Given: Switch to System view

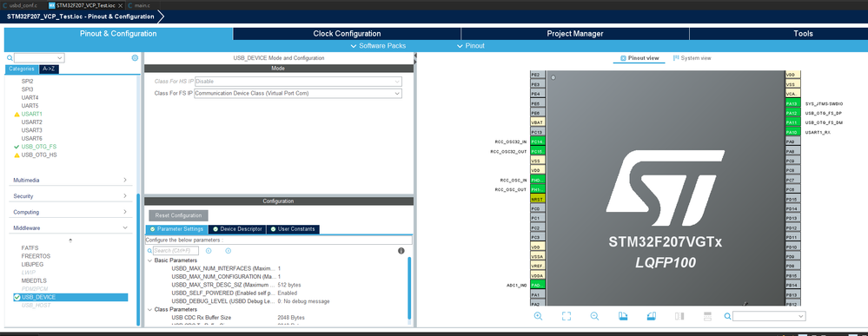Looking at the screenshot, I should coord(692,58).
